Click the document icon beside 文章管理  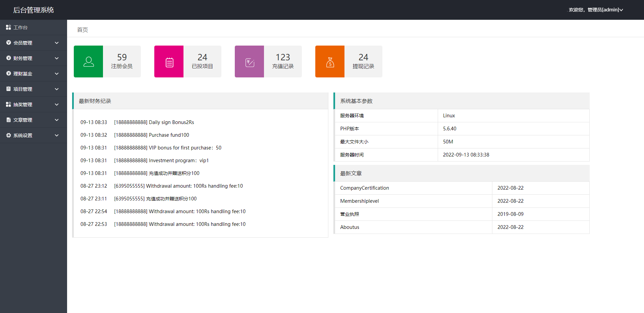[8, 120]
